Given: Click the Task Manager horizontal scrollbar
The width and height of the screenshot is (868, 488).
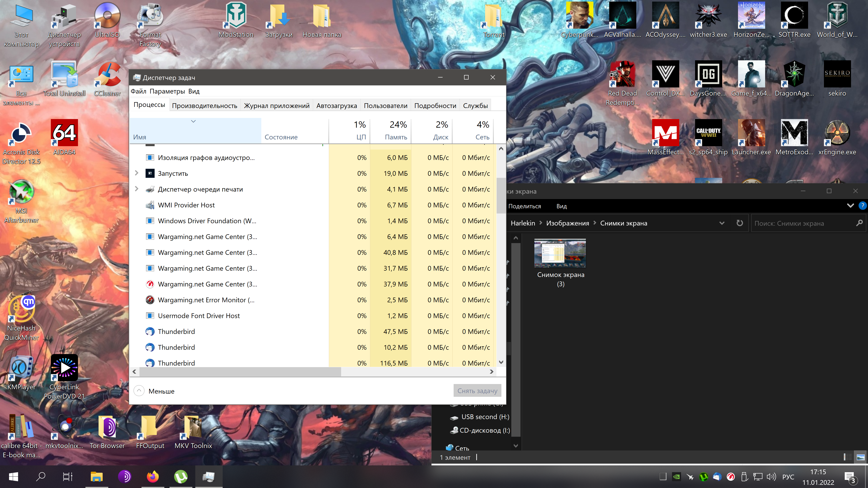Looking at the screenshot, I should coord(240,371).
